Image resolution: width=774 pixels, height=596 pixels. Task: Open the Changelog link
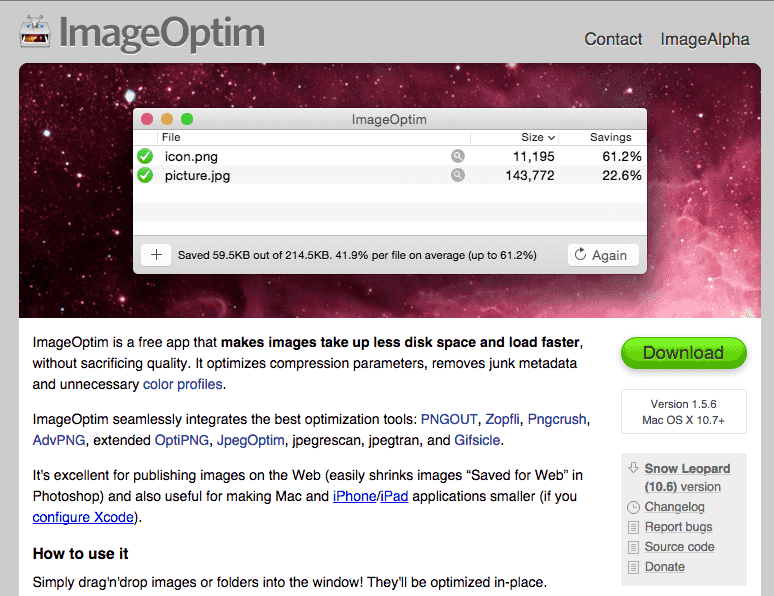click(674, 507)
